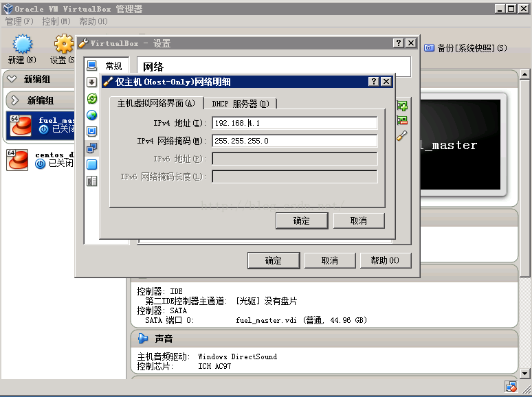Click the Settings (设置) gear toolbar icon

click(64, 44)
